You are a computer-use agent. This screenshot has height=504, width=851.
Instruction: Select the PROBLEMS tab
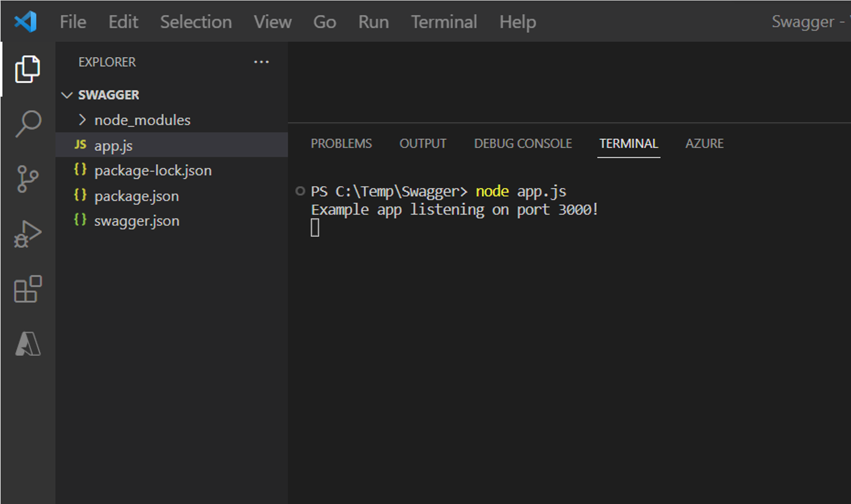(341, 143)
